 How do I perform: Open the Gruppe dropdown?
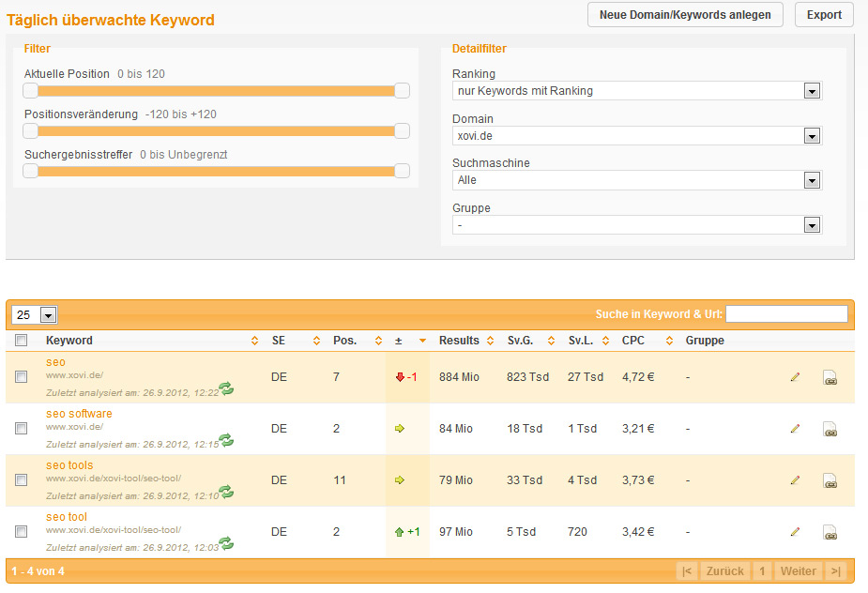pos(637,225)
